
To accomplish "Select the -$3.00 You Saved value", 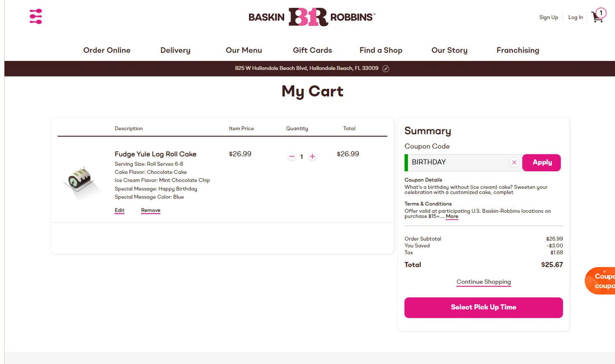I will click(x=555, y=246).
